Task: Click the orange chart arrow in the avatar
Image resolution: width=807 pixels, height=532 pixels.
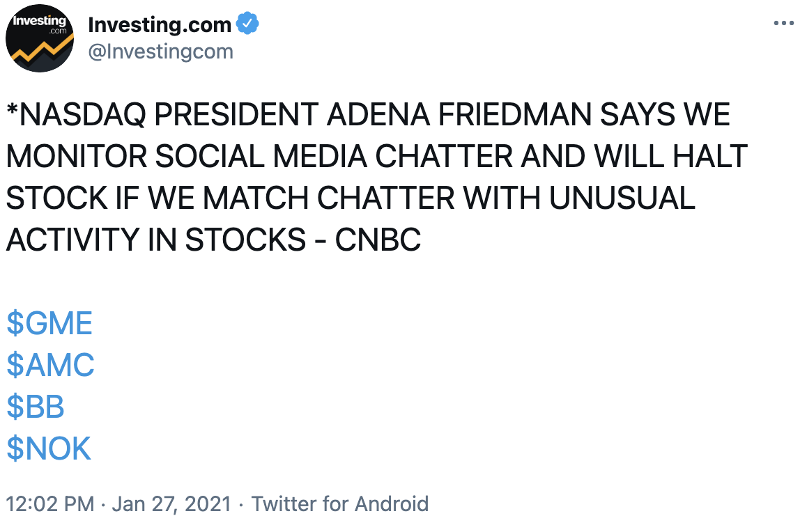Action: pyautogui.click(x=40, y=50)
